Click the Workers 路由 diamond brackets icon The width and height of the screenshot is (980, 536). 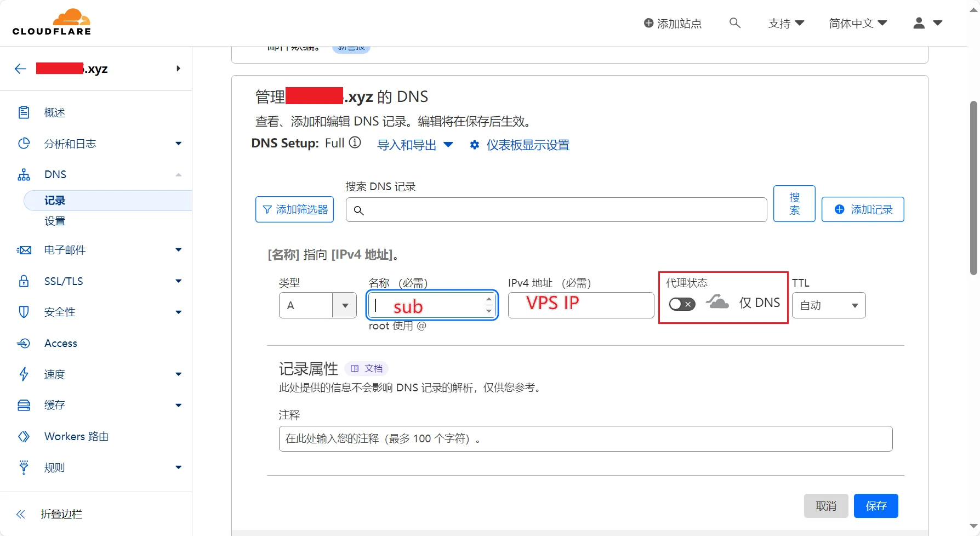24,436
